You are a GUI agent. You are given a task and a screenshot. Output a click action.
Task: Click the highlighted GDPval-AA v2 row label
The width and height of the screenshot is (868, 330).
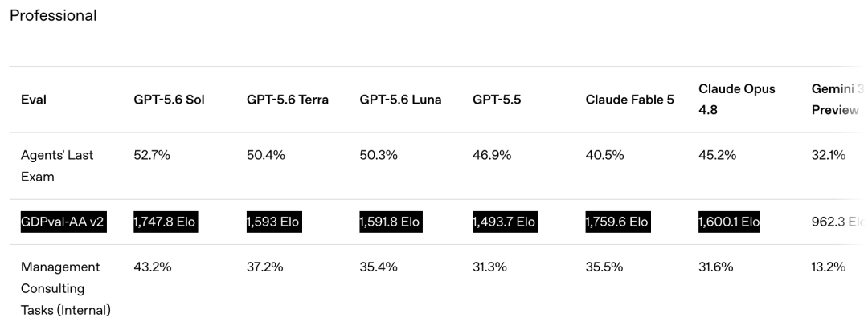click(x=63, y=222)
